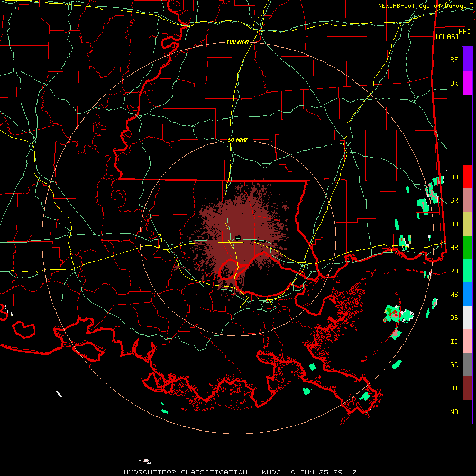Click the 'GR' legend label

(454, 200)
